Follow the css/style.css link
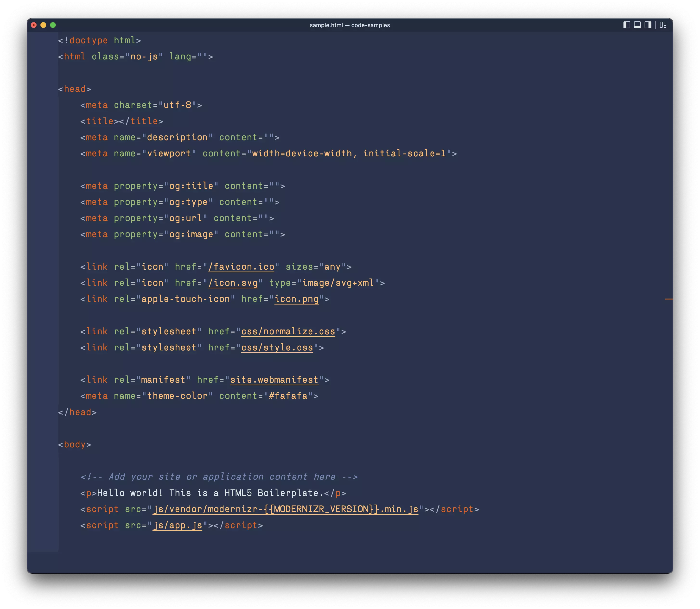 (x=277, y=348)
